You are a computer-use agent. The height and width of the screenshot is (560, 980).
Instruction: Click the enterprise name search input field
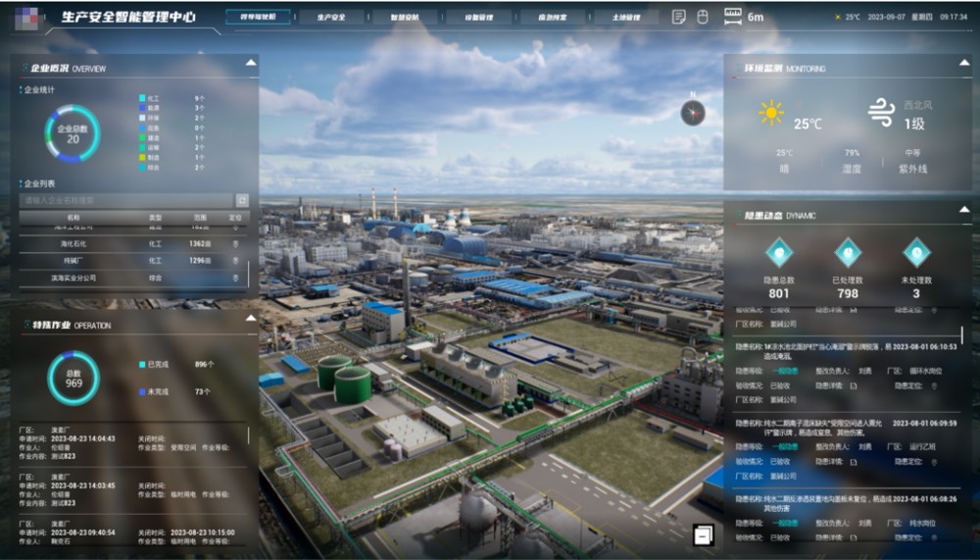pyautogui.click(x=125, y=200)
